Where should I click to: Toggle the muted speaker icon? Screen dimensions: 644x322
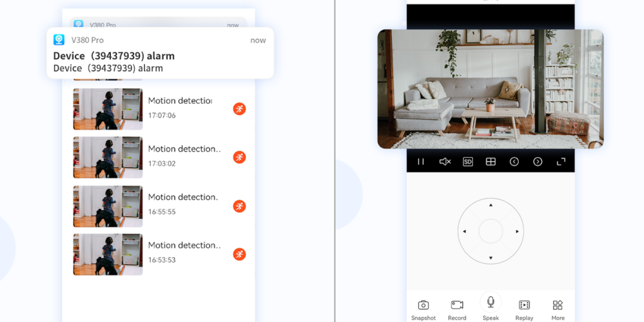click(x=445, y=162)
